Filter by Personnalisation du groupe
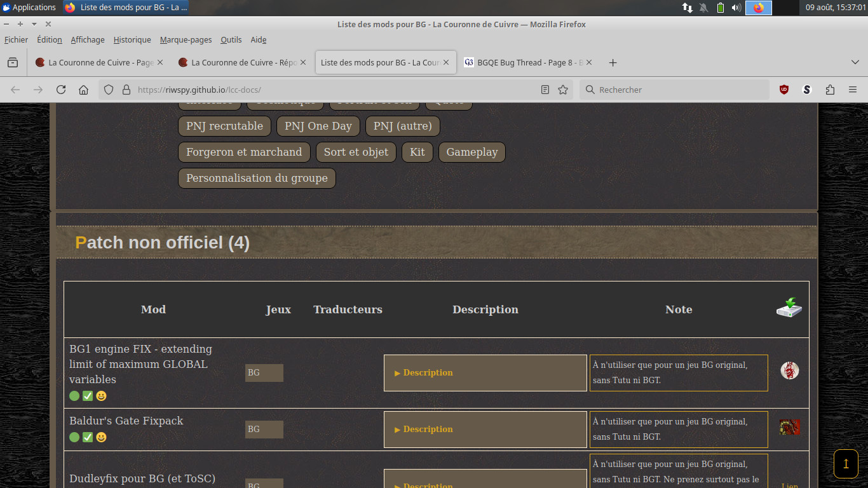 [257, 178]
